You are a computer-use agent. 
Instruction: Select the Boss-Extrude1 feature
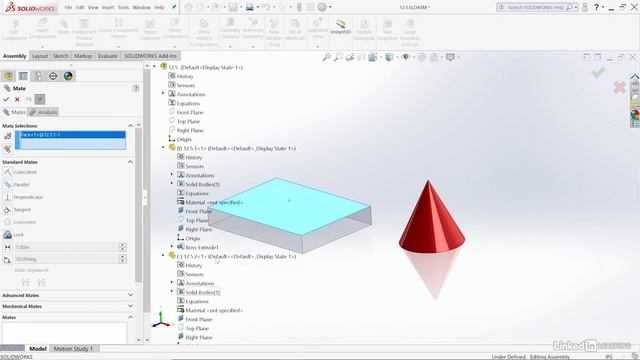[x=198, y=247]
